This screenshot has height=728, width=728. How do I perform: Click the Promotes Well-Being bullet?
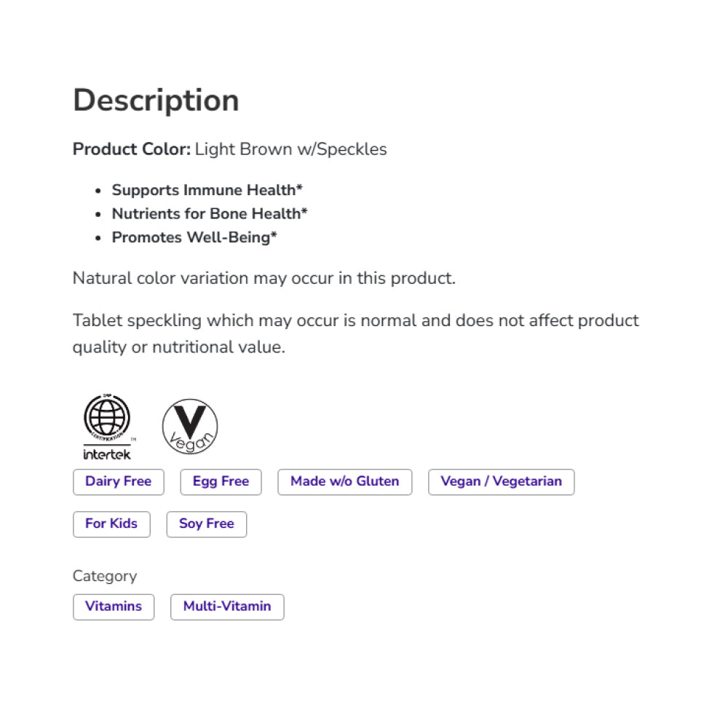194,237
